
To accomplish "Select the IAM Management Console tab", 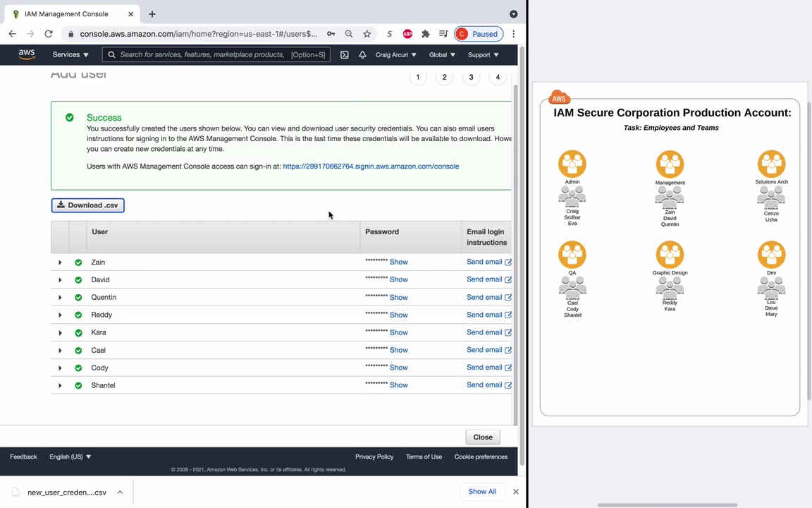I will [73, 14].
